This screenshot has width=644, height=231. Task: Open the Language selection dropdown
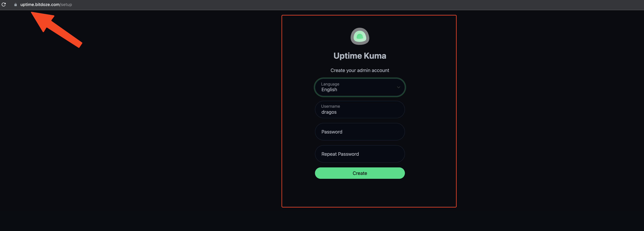pos(360,87)
